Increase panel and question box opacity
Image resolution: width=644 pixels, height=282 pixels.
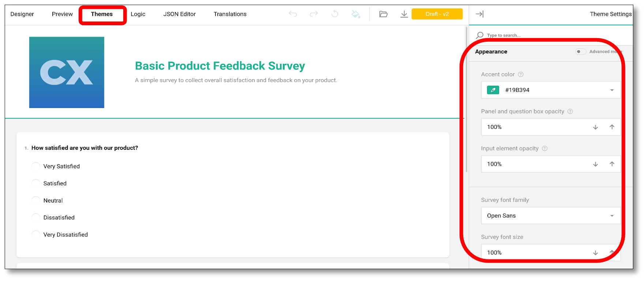612,127
